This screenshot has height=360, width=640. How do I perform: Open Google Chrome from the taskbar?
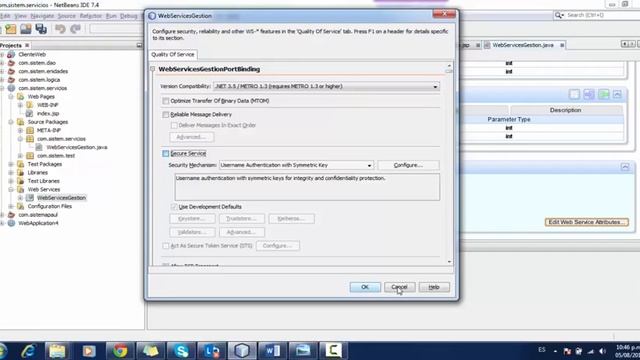[120, 351]
